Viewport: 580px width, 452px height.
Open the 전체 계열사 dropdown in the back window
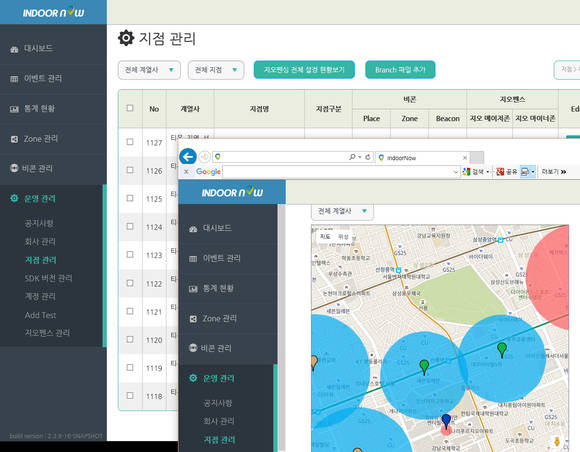[x=149, y=70]
